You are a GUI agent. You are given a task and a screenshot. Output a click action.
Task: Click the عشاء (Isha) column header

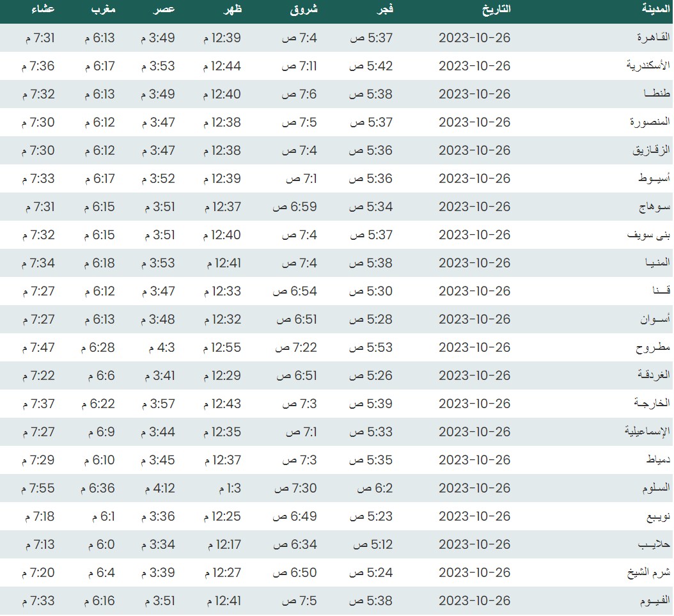(x=43, y=9)
